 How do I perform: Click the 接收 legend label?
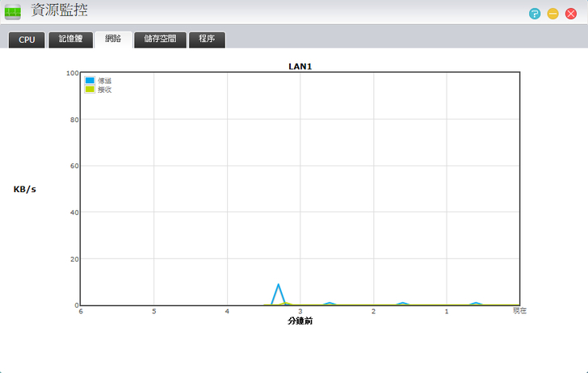(x=105, y=90)
